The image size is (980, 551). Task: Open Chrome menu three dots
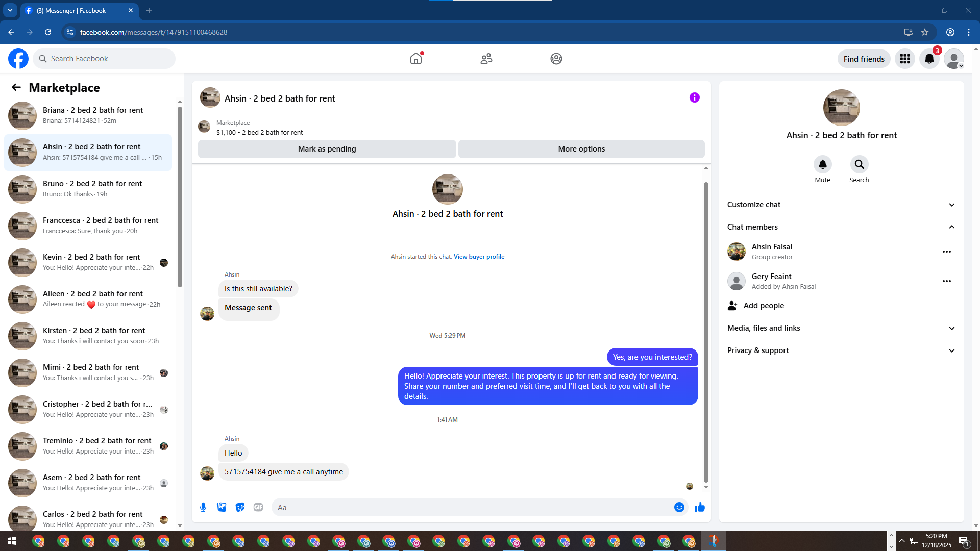pyautogui.click(x=969, y=32)
